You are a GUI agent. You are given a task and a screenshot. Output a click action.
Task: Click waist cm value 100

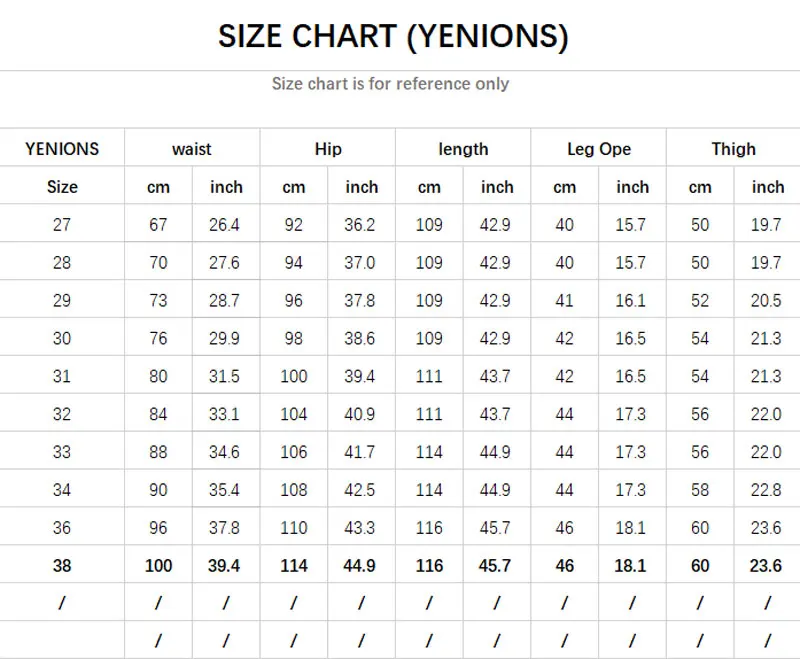click(x=158, y=566)
